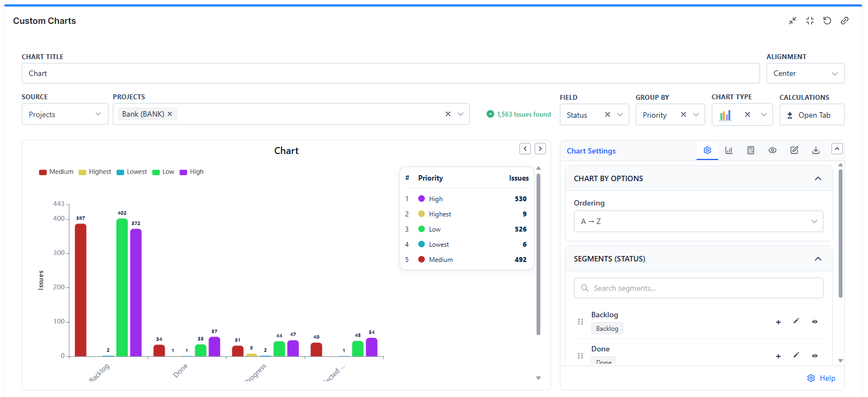868x397 pixels.
Task: Click the 1,563 Issues found indicator
Action: point(519,114)
